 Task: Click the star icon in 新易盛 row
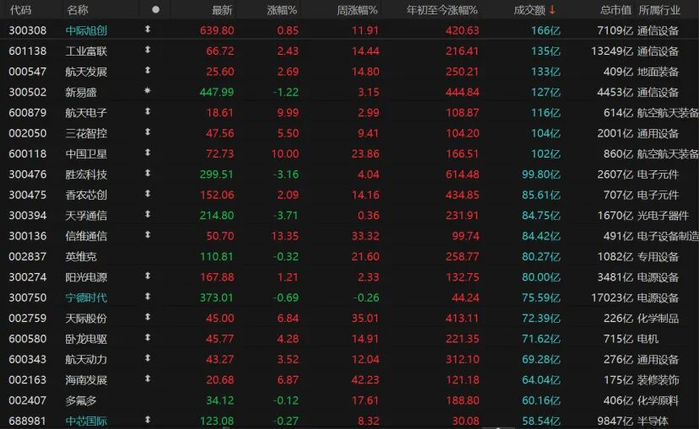[x=147, y=91]
